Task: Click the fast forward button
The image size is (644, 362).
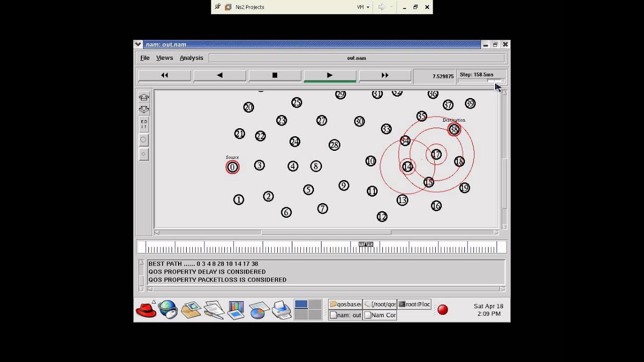Action: point(385,75)
